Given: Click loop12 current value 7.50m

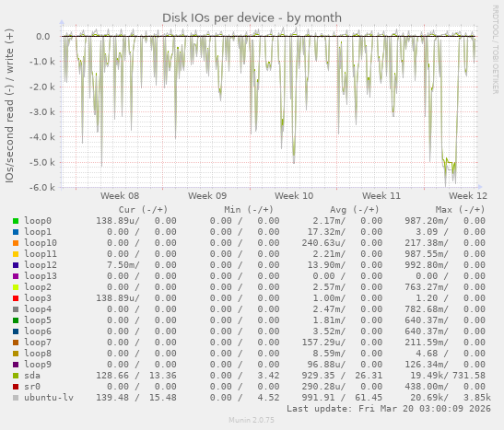Looking at the screenshot, I should [x=121, y=265].
